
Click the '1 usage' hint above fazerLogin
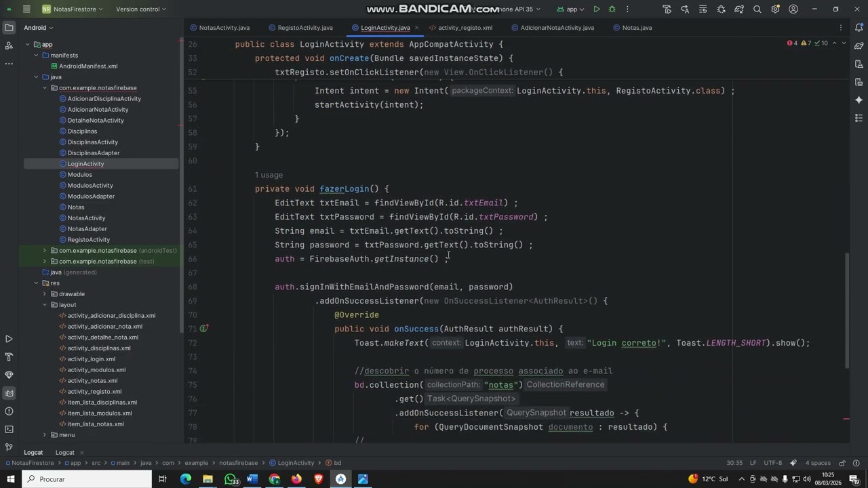(269, 175)
